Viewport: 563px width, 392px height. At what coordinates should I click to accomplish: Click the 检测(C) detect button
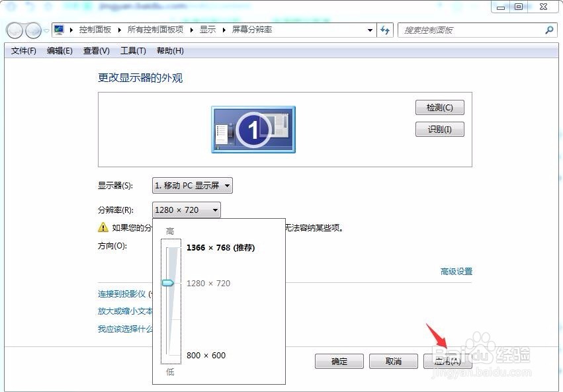tap(439, 108)
